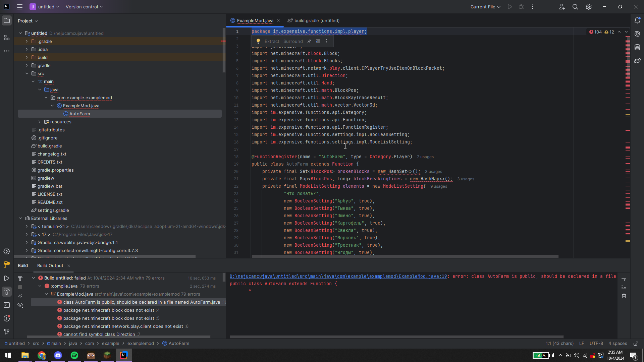Click the project tree vertical scrollbar

(224, 50)
